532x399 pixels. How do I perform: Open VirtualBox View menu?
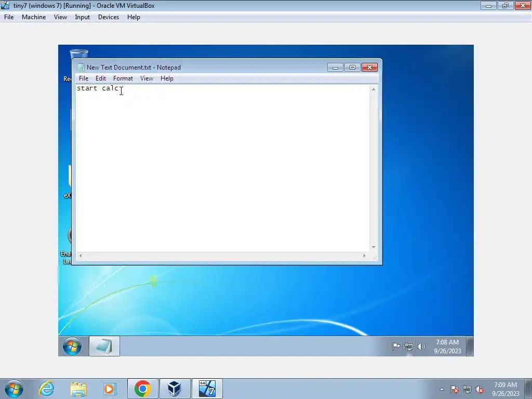[x=60, y=17]
